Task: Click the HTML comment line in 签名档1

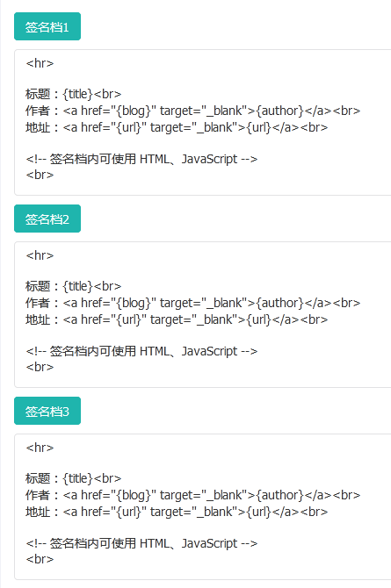Action: [x=141, y=159]
